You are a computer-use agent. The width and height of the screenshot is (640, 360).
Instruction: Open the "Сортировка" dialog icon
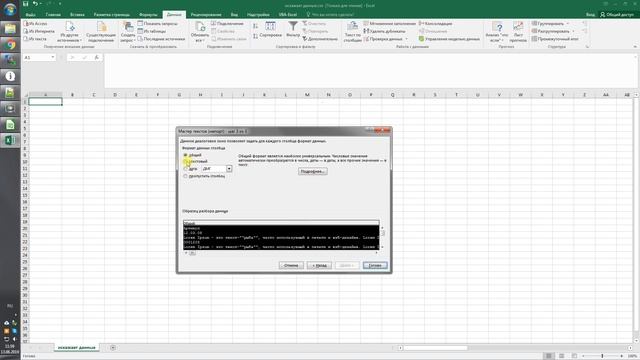point(270,29)
